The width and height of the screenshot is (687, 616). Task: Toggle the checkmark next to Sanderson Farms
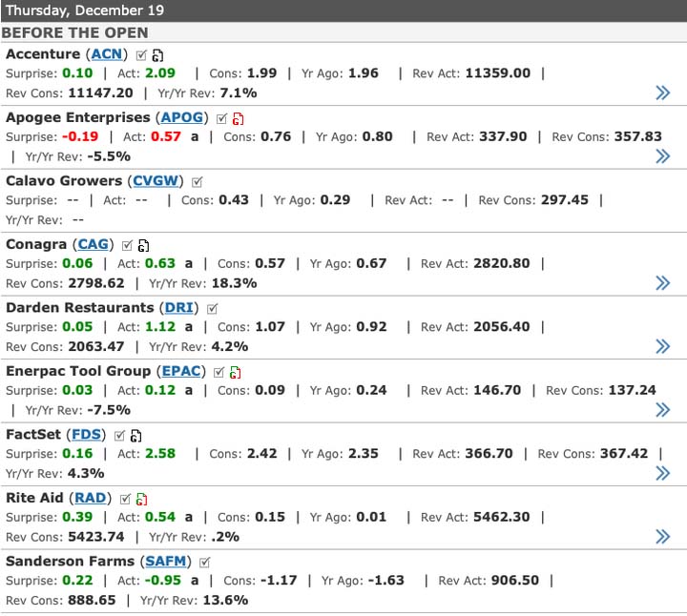point(205,562)
